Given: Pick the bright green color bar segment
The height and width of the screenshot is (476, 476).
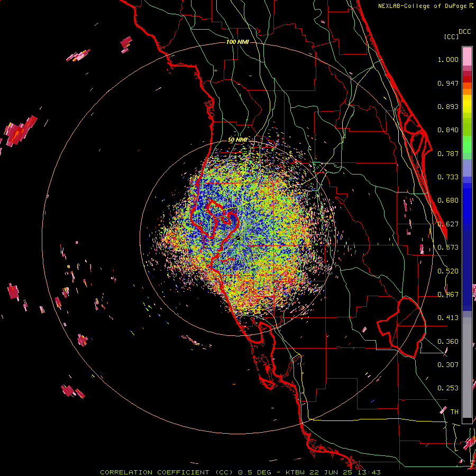Looking at the screenshot, I should (467, 144).
